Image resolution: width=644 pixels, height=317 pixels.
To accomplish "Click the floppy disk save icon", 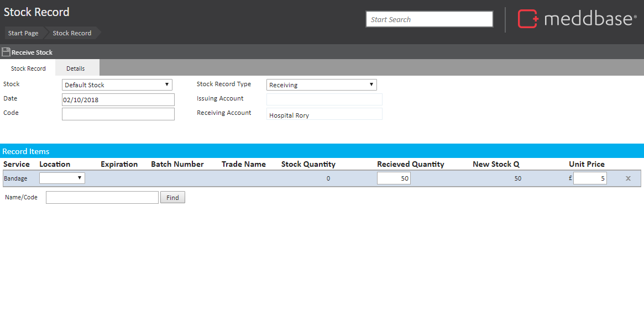I will coord(6,52).
